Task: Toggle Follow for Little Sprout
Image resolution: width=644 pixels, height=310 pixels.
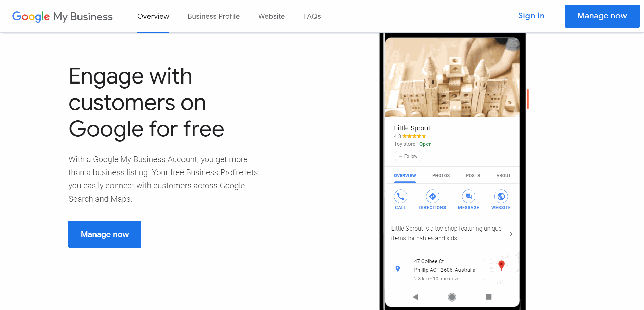Action: (408, 156)
